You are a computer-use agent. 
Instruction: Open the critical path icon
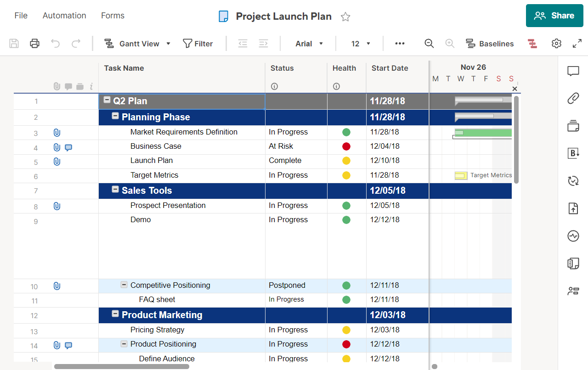click(532, 44)
